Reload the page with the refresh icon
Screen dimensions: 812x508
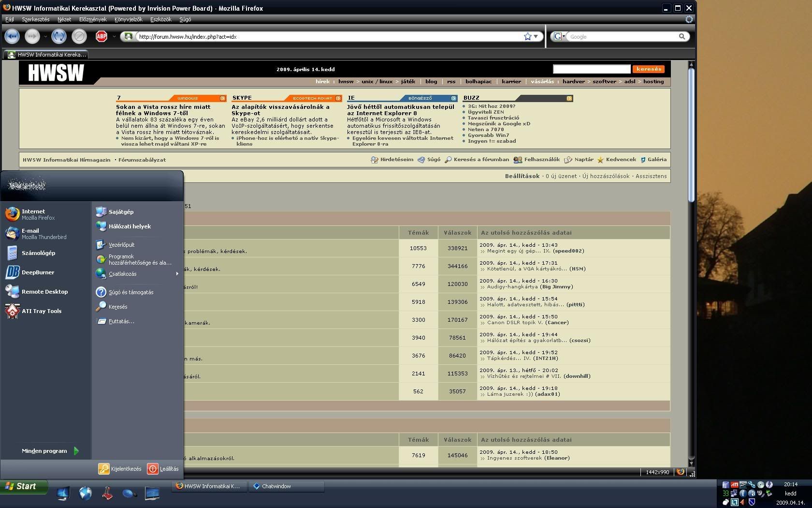(x=59, y=36)
